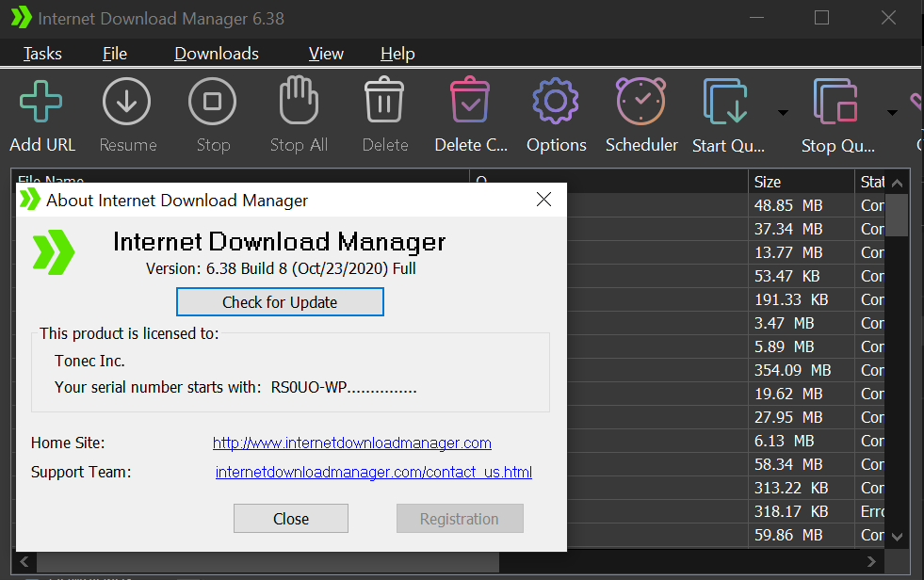This screenshot has width=924, height=580.
Task: Open the Home Site internetdownloadmanager.com link
Action: click(352, 443)
